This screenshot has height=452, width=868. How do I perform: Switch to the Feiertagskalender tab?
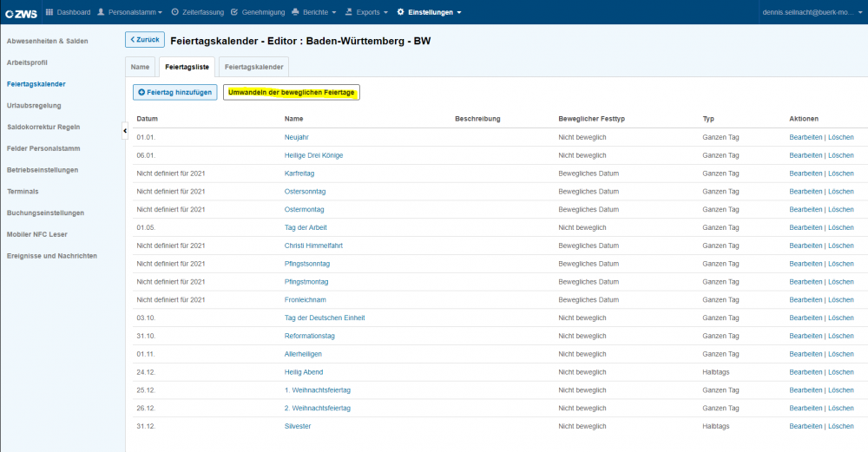(x=253, y=67)
